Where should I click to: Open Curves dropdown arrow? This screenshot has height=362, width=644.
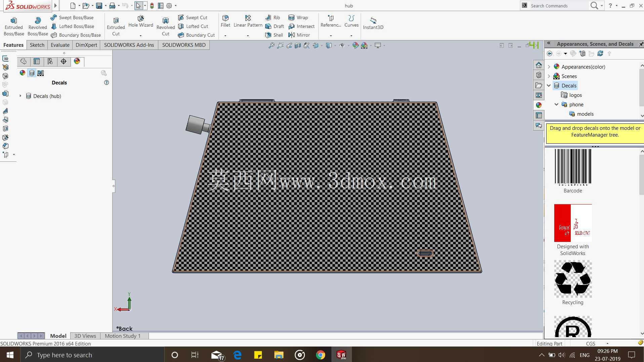pos(352,36)
